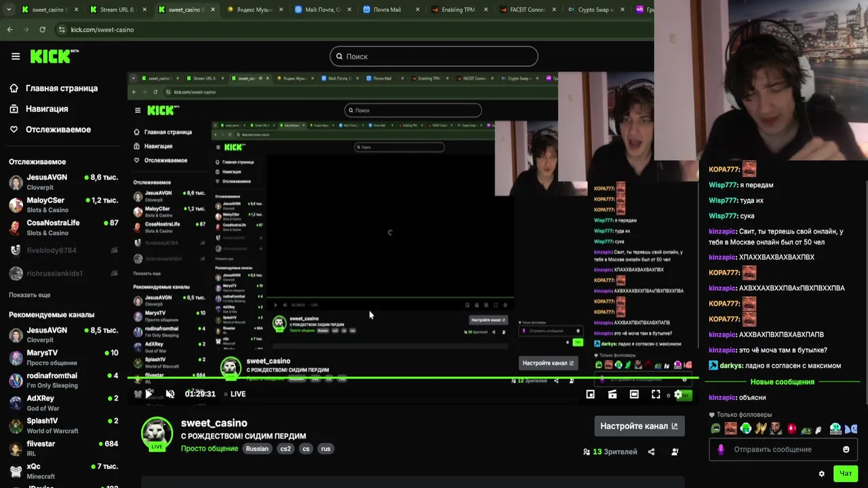Click the browser address bar kick.com/sweet-casino
This screenshot has height=488, width=868.
102,30
